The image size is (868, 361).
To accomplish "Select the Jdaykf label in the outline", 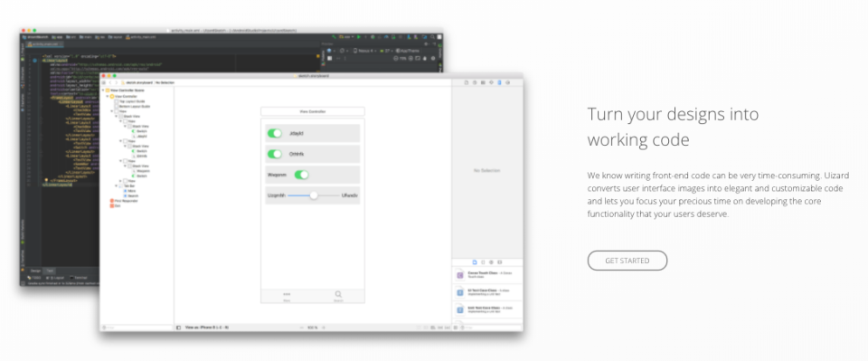I will (138, 137).
